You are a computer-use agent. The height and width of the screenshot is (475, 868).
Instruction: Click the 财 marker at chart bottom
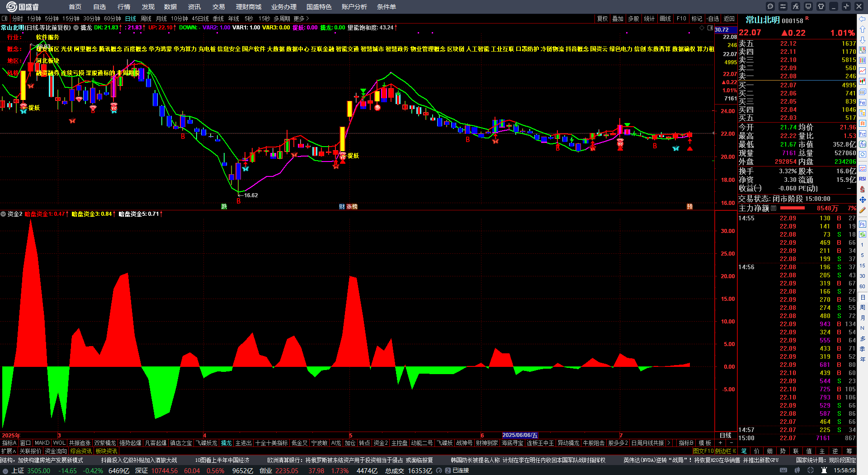(x=342, y=207)
